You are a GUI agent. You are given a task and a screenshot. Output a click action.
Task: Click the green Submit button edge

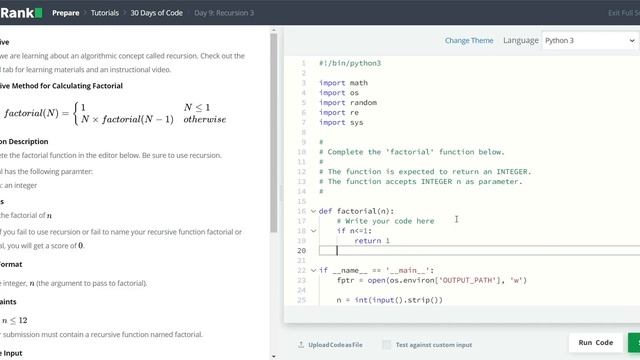tap(634, 342)
